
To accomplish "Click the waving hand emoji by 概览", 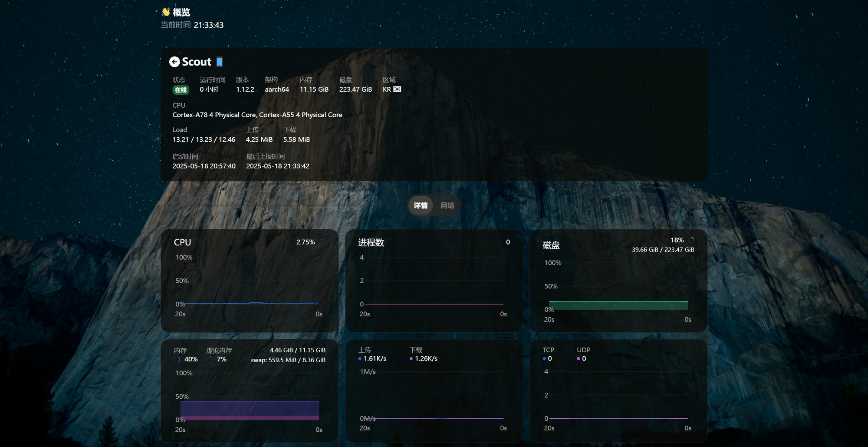I will click(x=166, y=12).
